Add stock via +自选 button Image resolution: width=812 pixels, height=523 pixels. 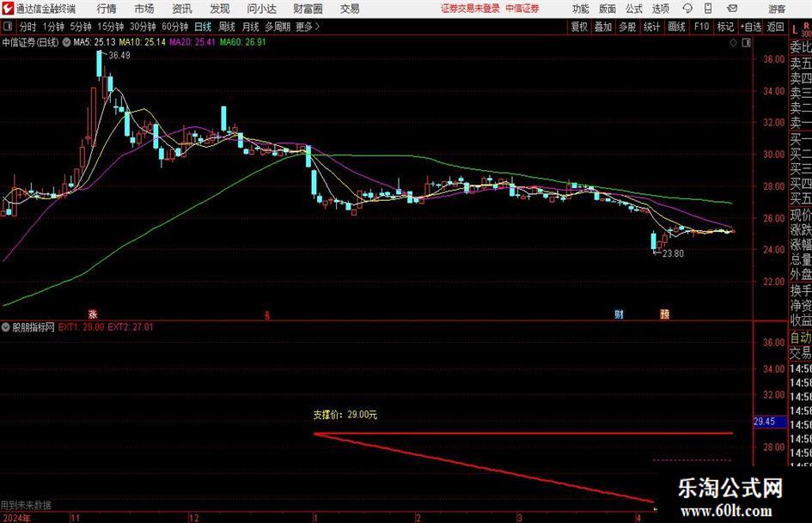pos(750,27)
